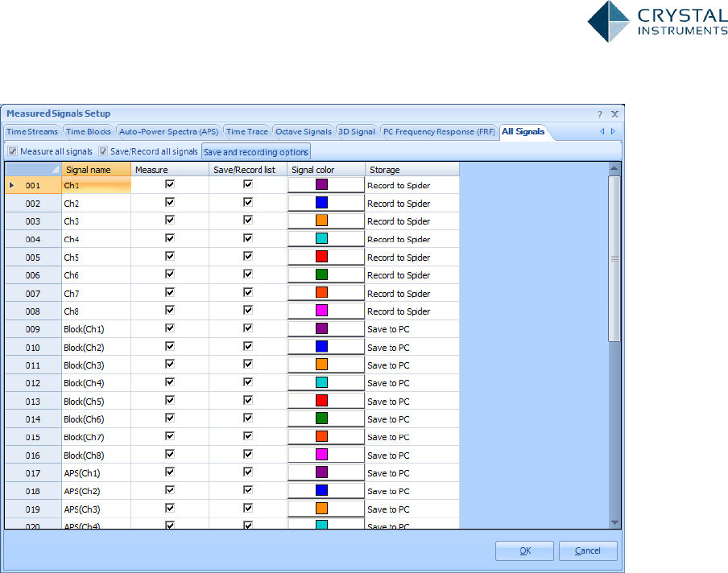Open Storage option for Block(Ch5)
The width and height of the screenshot is (728, 573).
click(412, 402)
